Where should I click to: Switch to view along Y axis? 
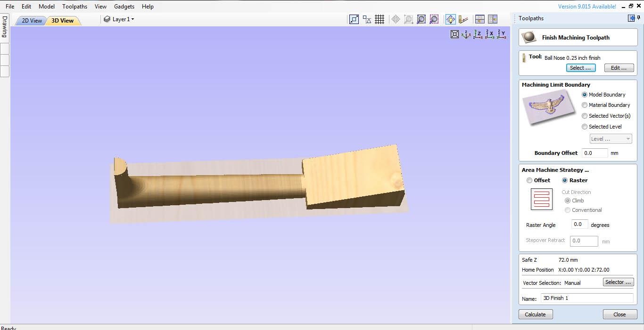[x=502, y=34]
